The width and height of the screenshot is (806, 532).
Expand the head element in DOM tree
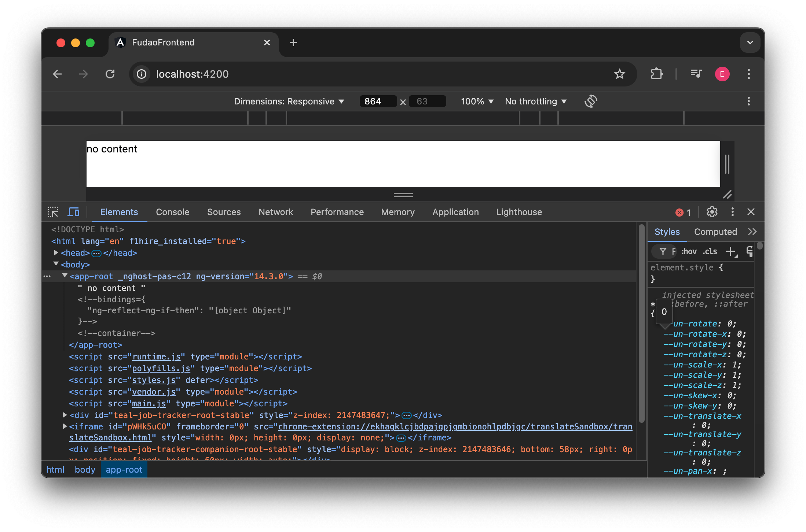[x=56, y=252]
